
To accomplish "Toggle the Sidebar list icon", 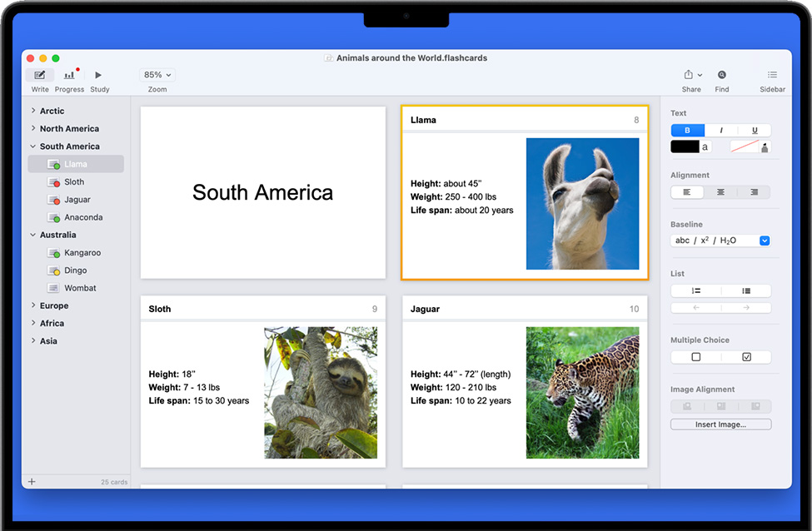I will 772,75.
